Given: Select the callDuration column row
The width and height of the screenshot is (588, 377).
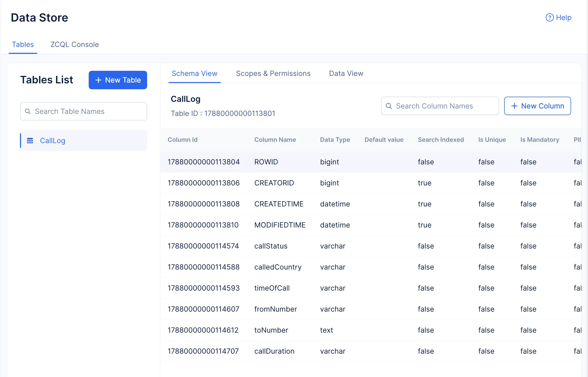Looking at the screenshot, I should tap(274, 351).
